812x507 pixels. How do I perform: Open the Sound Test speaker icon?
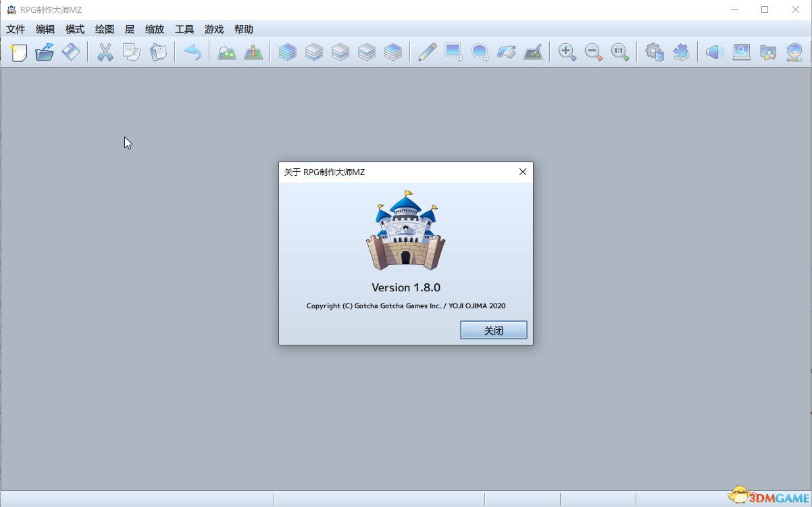[715, 52]
